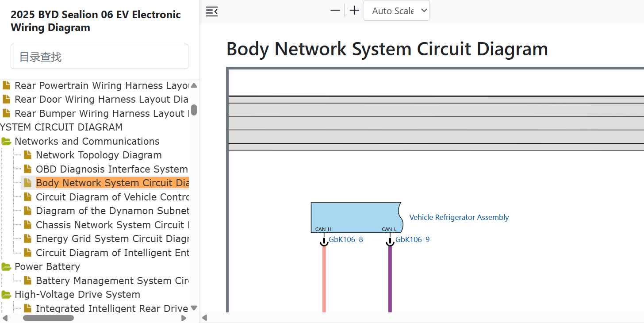
Task: Click the file icon beside Energy Grid System Circuit
Action: click(x=28, y=238)
